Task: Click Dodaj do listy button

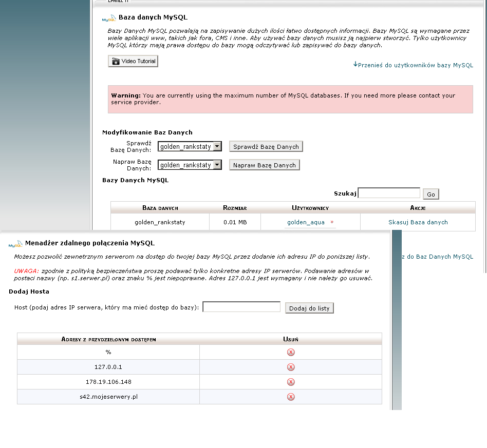Action: 309,308
